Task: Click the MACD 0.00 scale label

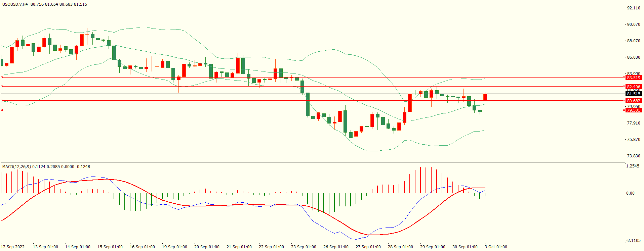Action: pos(630,193)
